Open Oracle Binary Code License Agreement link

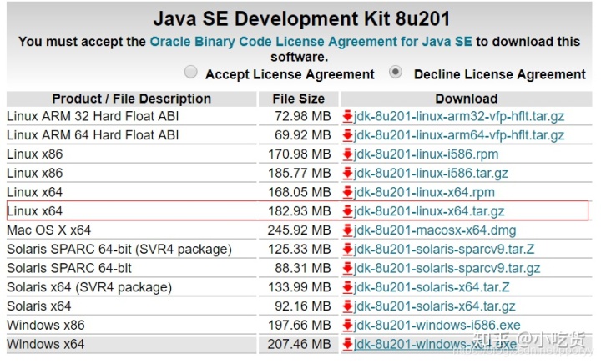[311, 42]
